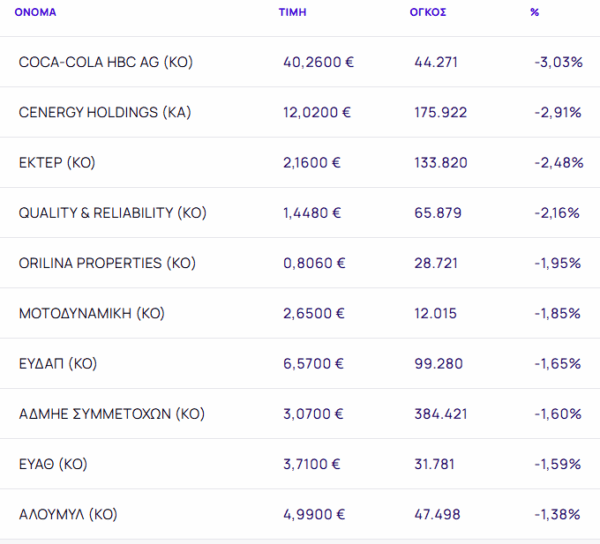Open ΑΛΟΥΜΥΛ (ΚΟ) stock
The width and height of the screenshot is (600, 544).
[68, 514]
